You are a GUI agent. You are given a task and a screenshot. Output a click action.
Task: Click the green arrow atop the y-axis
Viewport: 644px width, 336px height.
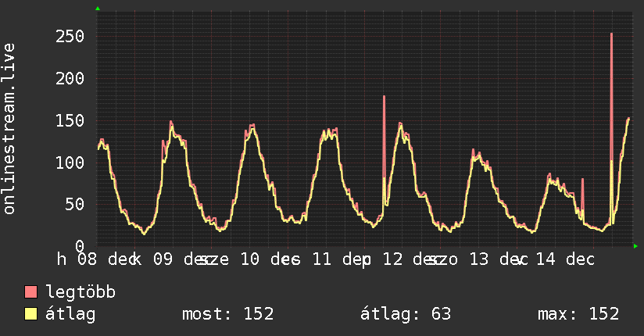click(x=98, y=9)
